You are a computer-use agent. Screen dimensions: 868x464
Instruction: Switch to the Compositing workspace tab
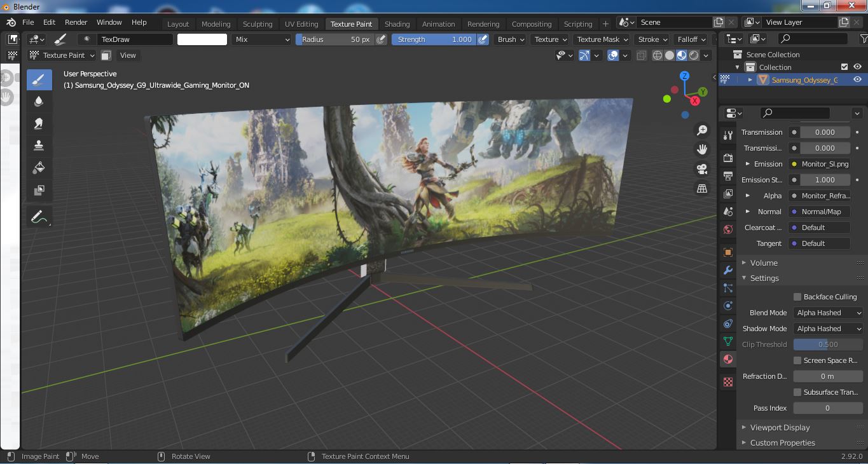[x=532, y=24]
